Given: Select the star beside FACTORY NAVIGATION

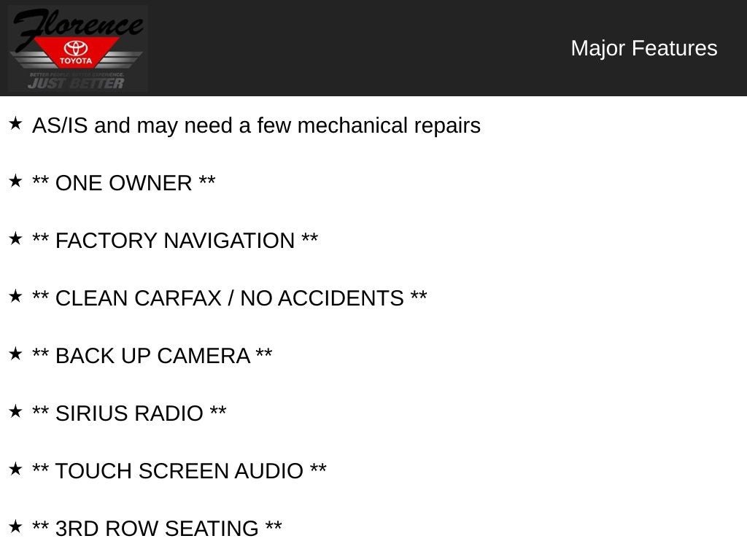Looking at the screenshot, I should (x=15, y=239).
